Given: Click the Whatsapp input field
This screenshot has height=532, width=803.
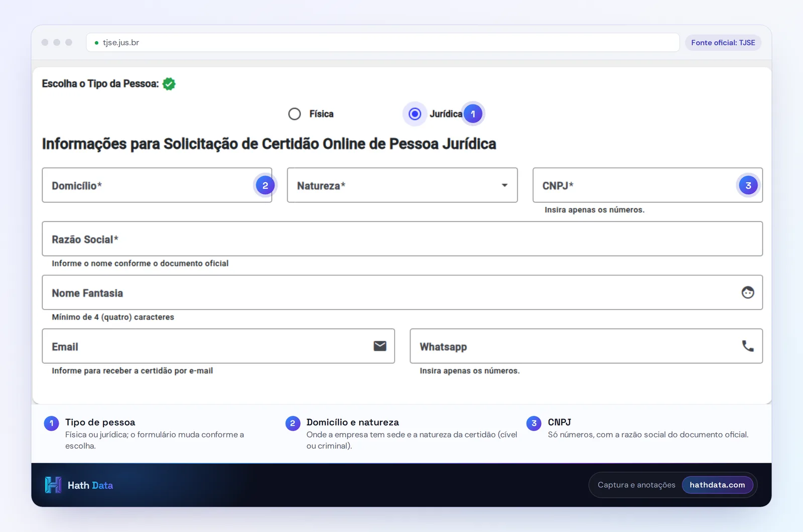Looking at the screenshot, I should (586, 346).
